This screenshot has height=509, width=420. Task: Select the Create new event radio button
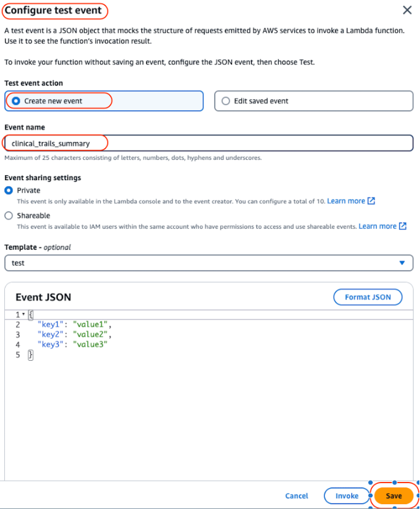[17, 100]
